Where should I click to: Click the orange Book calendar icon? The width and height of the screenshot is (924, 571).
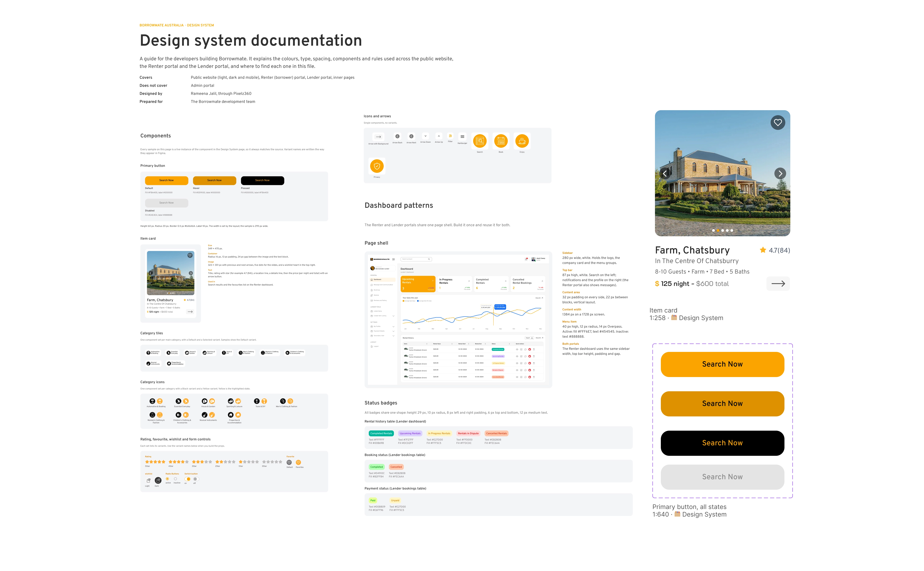coord(501,141)
